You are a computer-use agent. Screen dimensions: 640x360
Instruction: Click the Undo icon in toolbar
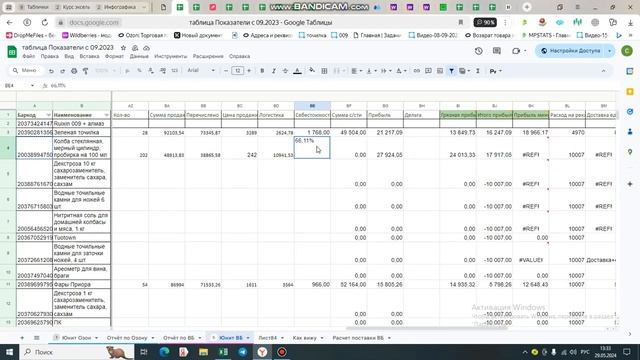click(51, 71)
